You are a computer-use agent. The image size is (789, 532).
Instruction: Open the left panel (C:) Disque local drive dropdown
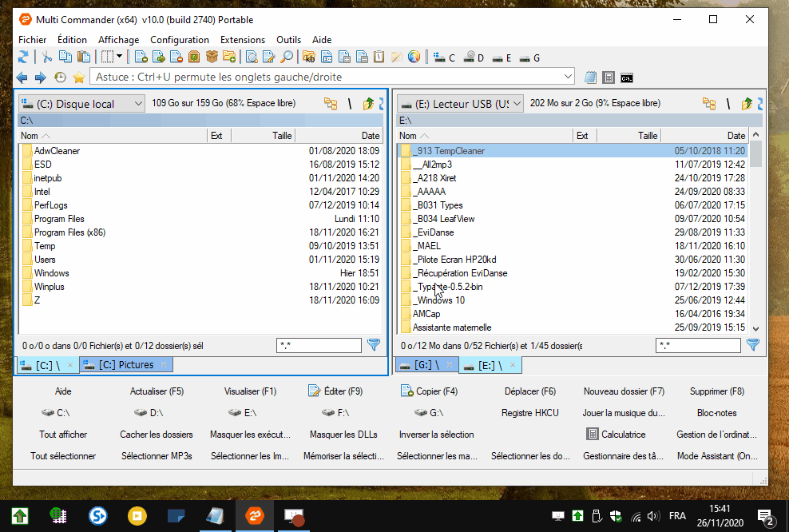82,104
